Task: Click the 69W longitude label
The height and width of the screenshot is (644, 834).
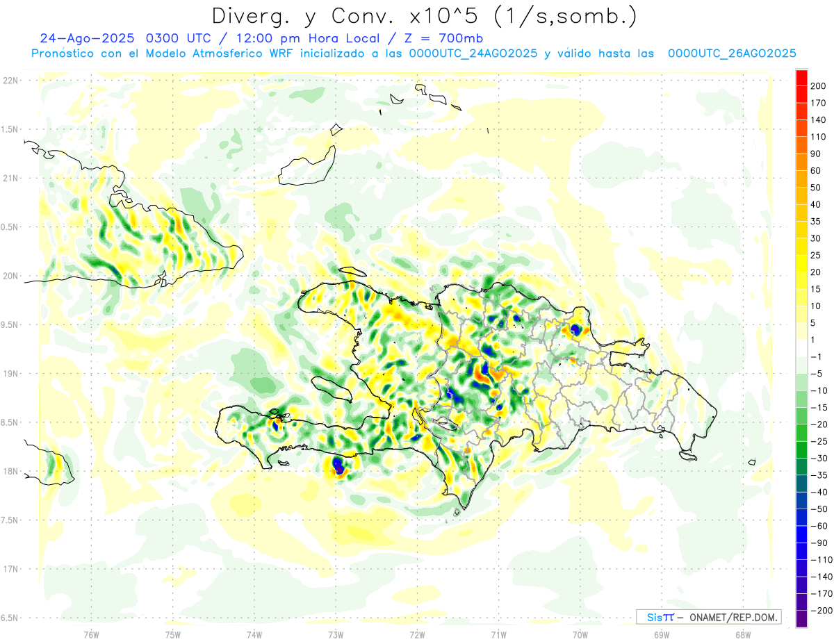Action: pyautogui.click(x=662, y=634)
